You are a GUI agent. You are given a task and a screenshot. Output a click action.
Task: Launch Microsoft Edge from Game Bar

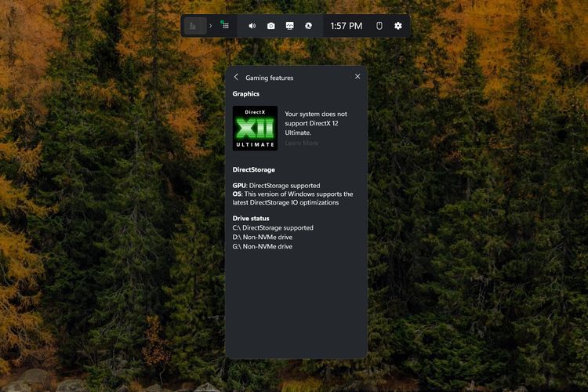click(309, 26)
